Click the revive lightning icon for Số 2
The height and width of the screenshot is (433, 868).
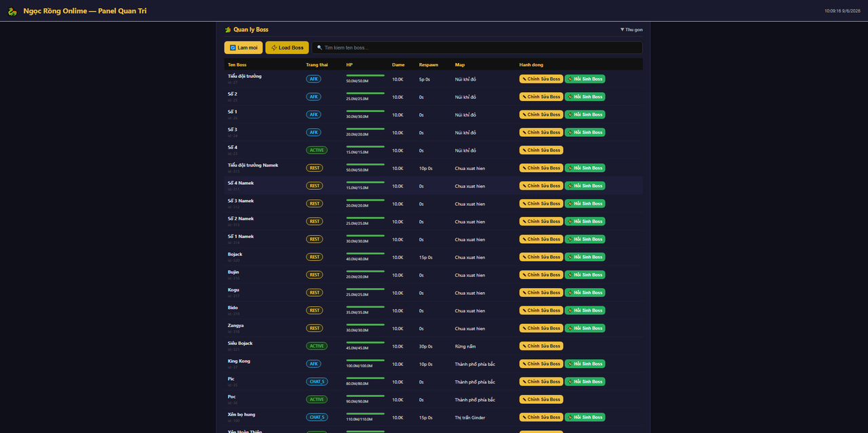570,97
